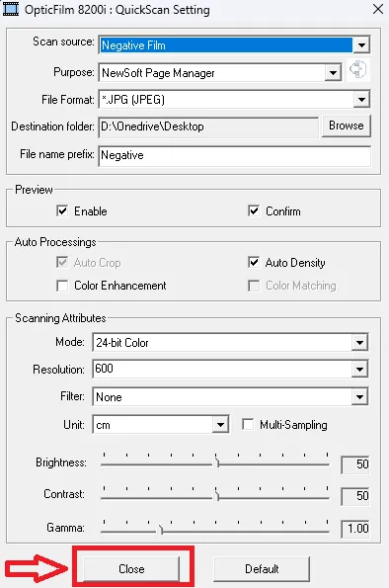Uncheck the Confirm checkbox
Image resolution: width=389 pixels, height=588 pixels.
point(254,210)
